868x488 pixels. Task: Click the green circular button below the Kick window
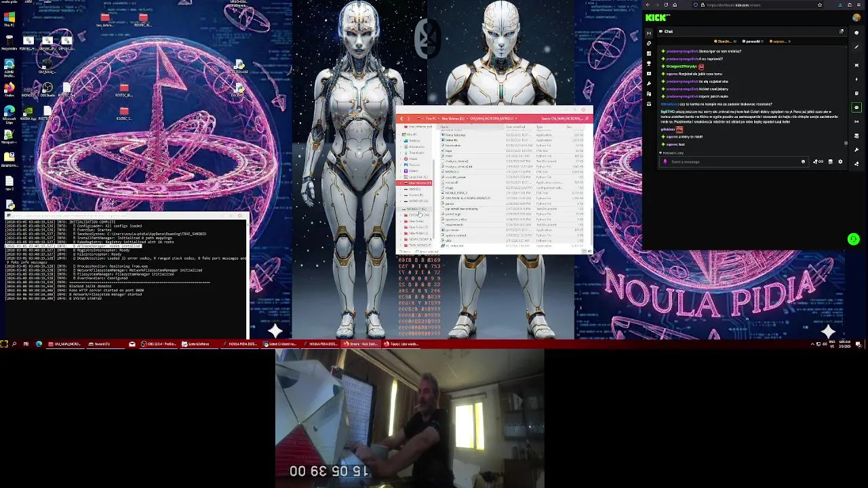(x=853, y=239)
